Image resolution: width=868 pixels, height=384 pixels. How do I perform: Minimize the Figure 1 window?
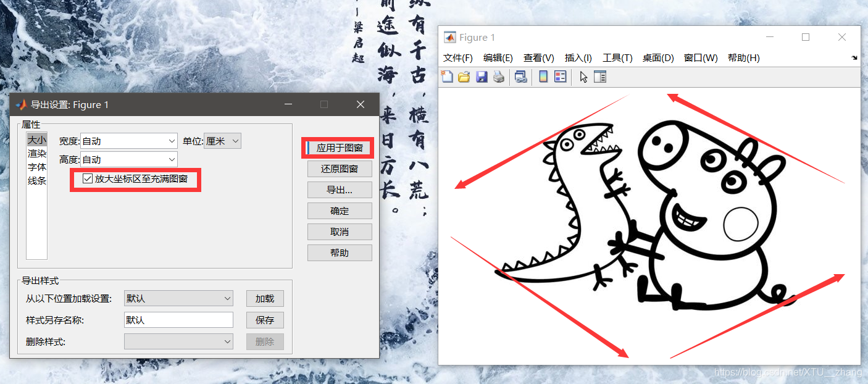pyautogui.click(x=769, y=37)
